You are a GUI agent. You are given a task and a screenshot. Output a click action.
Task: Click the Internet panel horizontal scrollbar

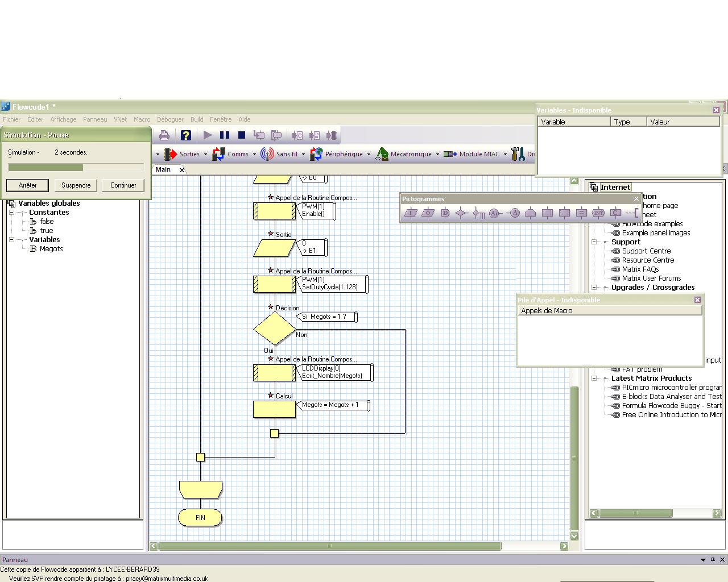(x=655, y=513)
